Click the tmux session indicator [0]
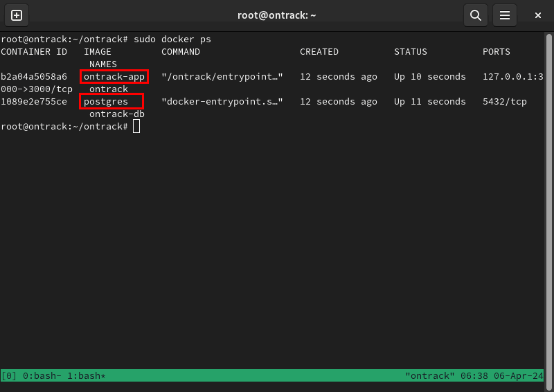Screen dimensions: 554x392 9,376
